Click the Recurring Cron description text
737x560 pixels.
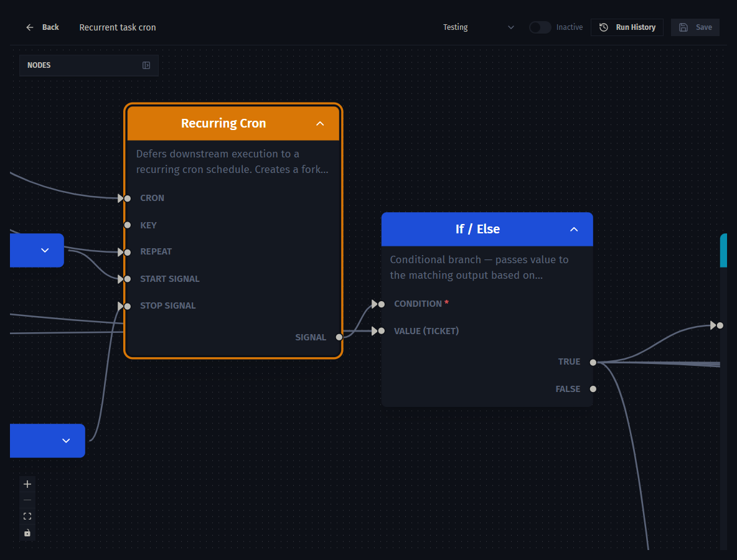click(232, 162)
